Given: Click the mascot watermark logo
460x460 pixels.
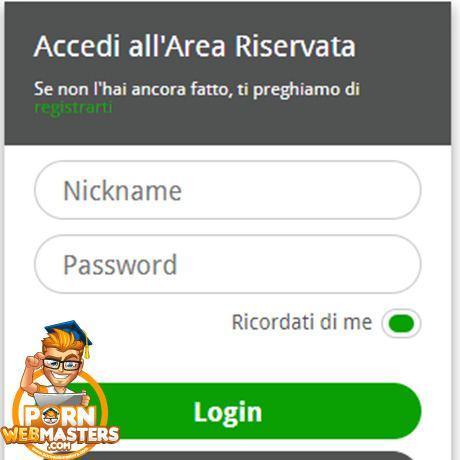Looking at the screenshot, I should pos(59,390).
